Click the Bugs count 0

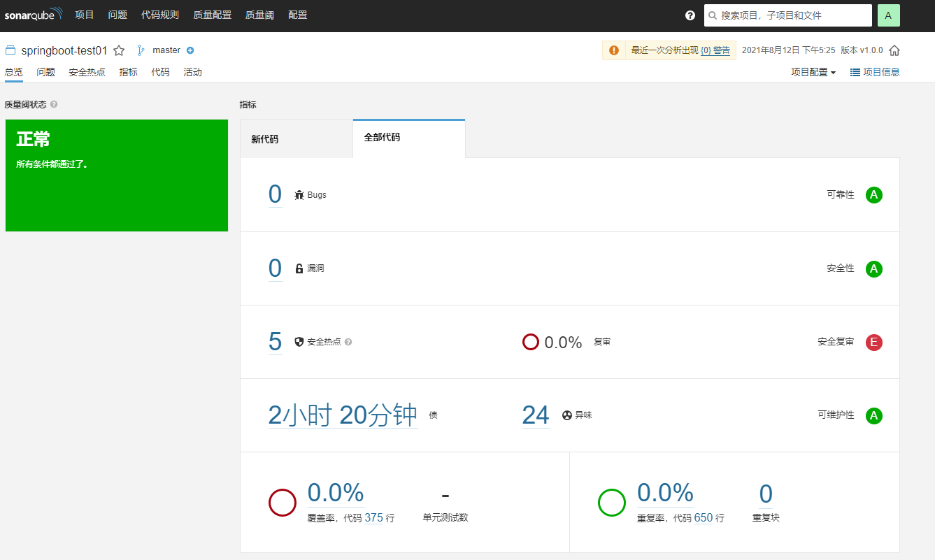275,194
